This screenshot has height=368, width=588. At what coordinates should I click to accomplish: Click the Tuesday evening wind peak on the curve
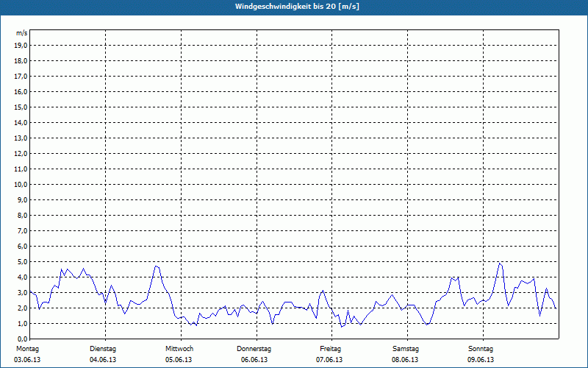[x=156, y=266]
